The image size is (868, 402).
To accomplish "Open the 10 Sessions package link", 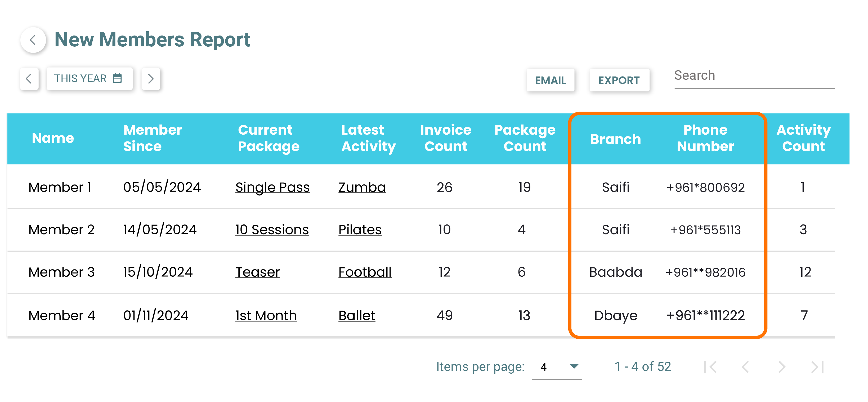I will tap(272, 230).
